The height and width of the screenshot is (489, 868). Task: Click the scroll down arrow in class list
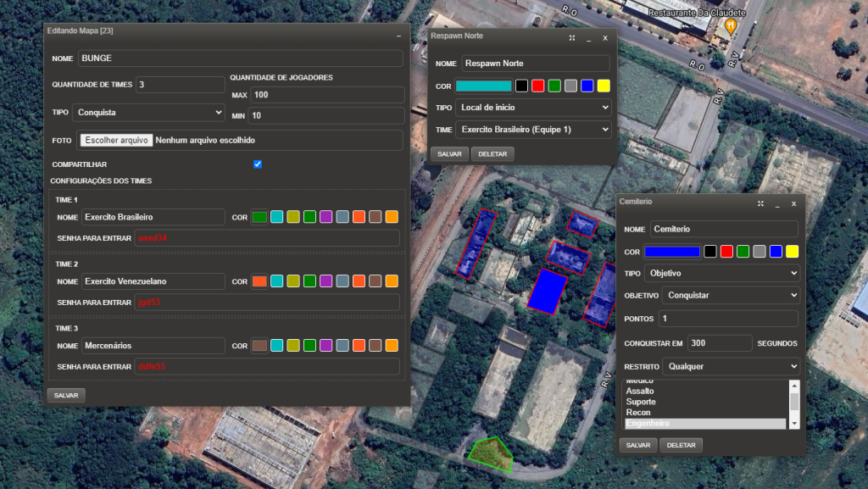click(794, 423)
